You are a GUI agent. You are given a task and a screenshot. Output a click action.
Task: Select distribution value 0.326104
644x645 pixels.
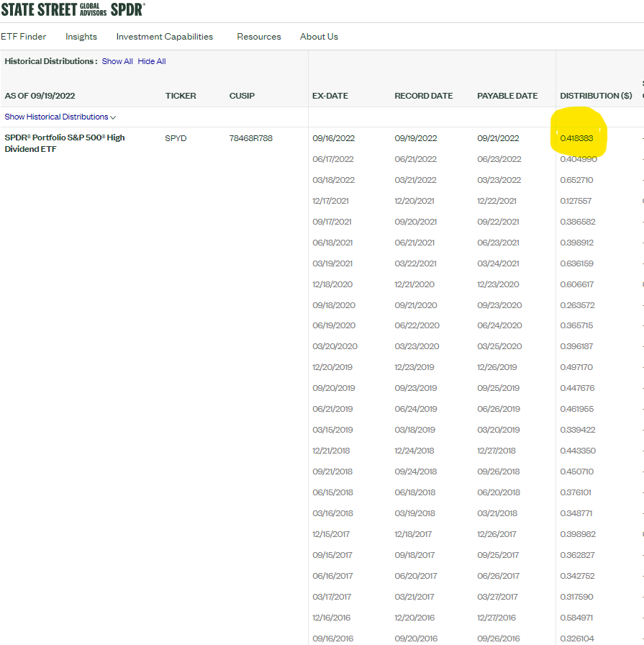577,639
